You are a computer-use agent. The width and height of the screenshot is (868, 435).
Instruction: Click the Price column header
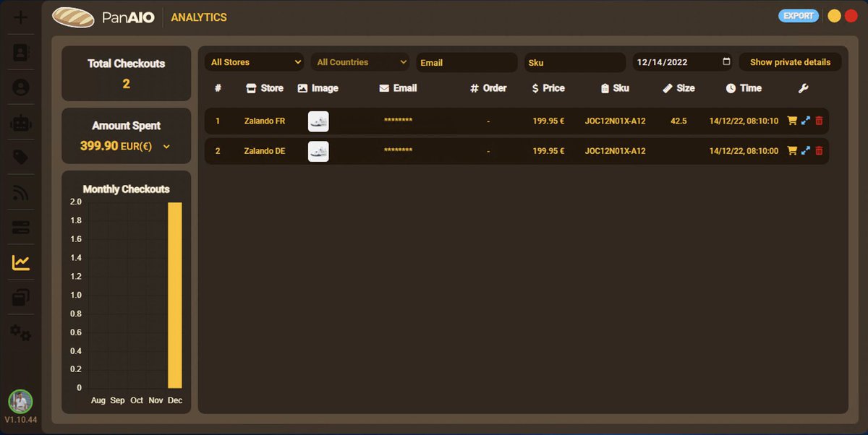tap(548, 88)
